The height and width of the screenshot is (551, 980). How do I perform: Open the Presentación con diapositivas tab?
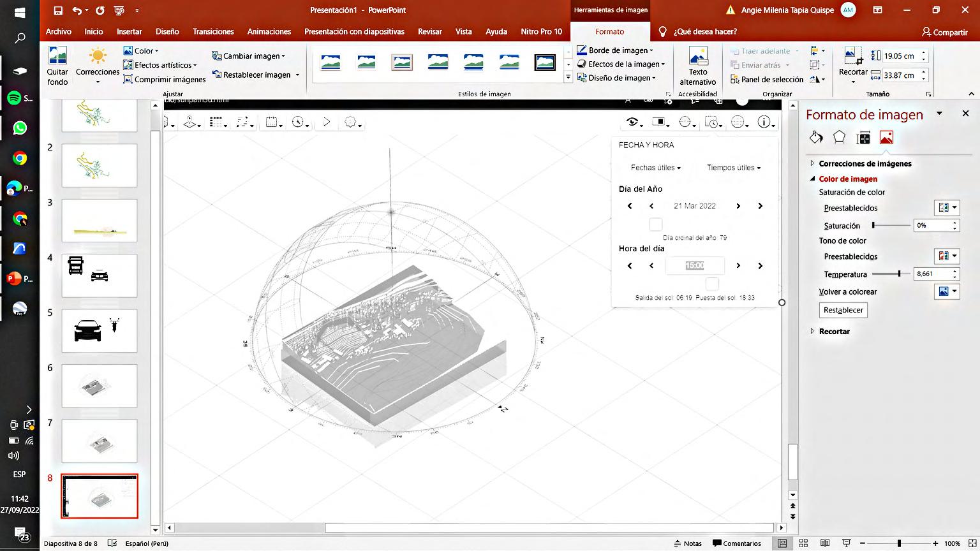[354, 31]
